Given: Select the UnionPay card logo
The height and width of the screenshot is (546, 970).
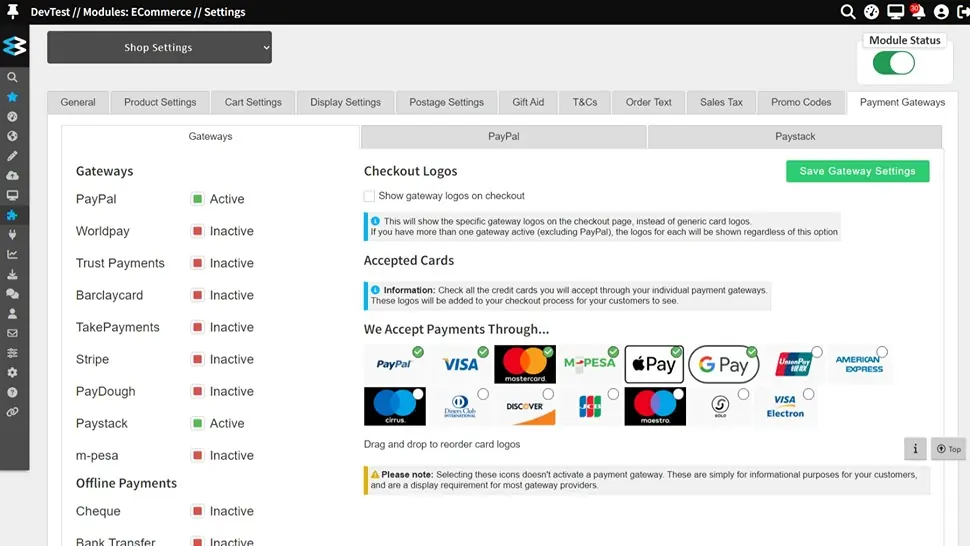Looking at the screenshot, I should [794, 364].
